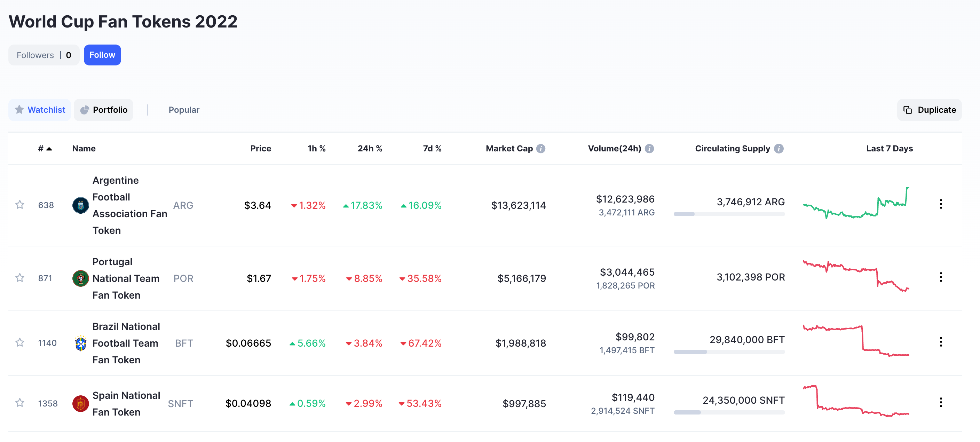Open the three-dot menu for SNFT row

[941, 402]
